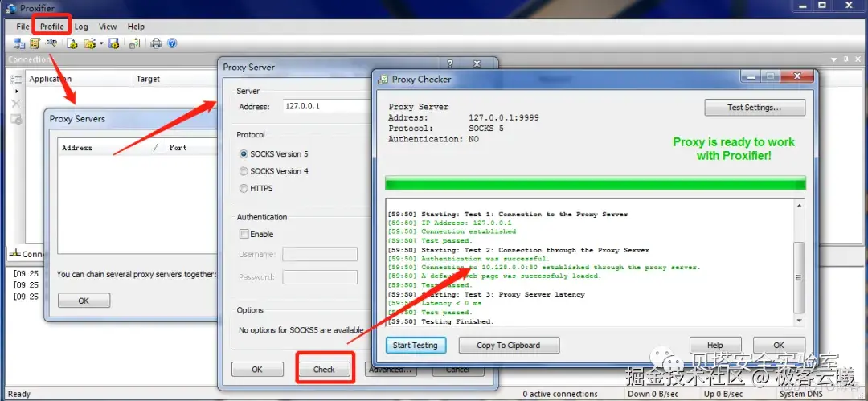
Task: Open Proxy Servers toolbar icon
Action: [19, 43]
